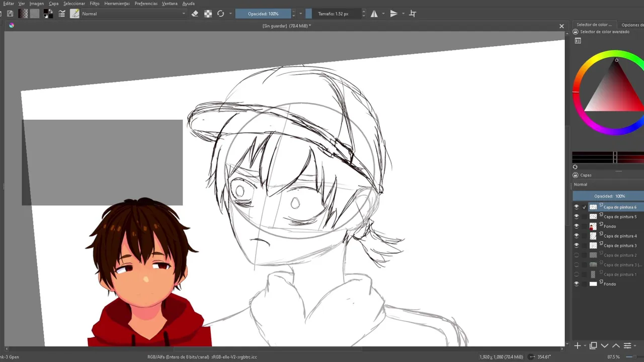Click the layer Opacidad 100% slider
The height and width of the screenshot is (362, 644).
tap(608, 196)
